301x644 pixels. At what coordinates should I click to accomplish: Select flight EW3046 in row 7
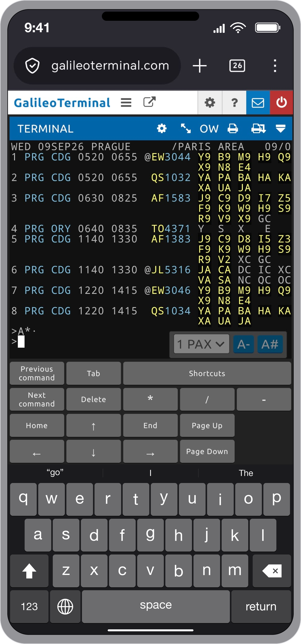(171, 290)
